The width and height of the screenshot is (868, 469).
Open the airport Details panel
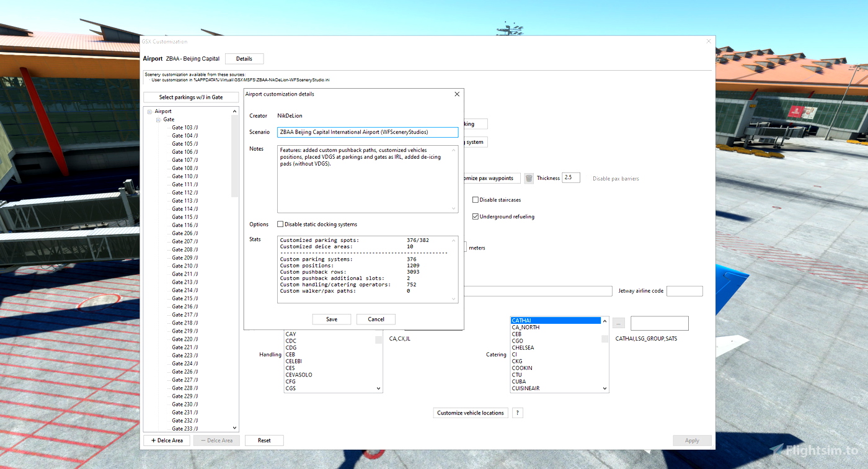point(244,58)
